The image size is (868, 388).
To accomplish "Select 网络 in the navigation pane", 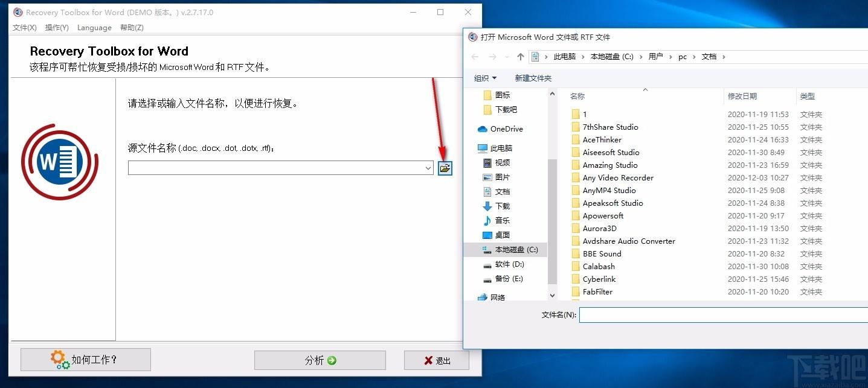I will (x=498, y=297).
